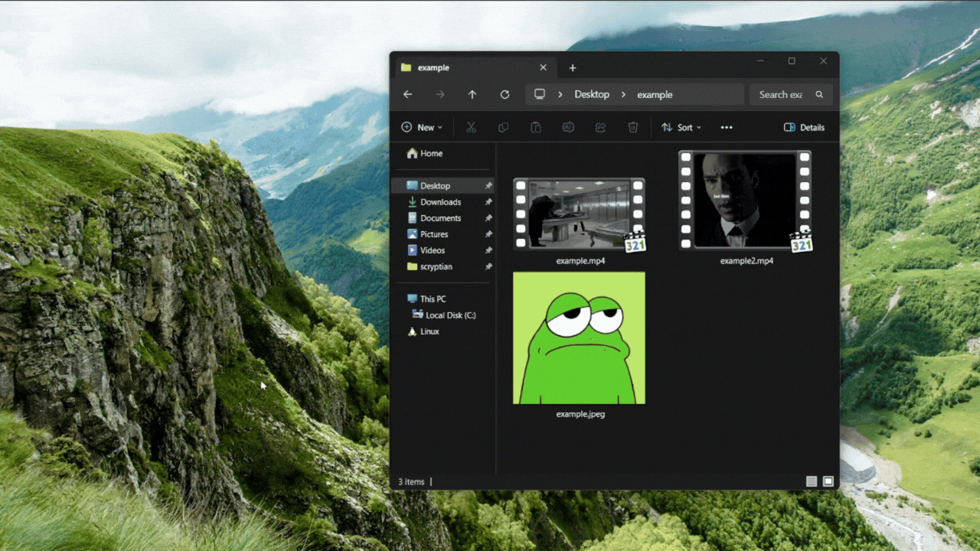Click the example breadcrumb in the address bar

click(655, 95)
